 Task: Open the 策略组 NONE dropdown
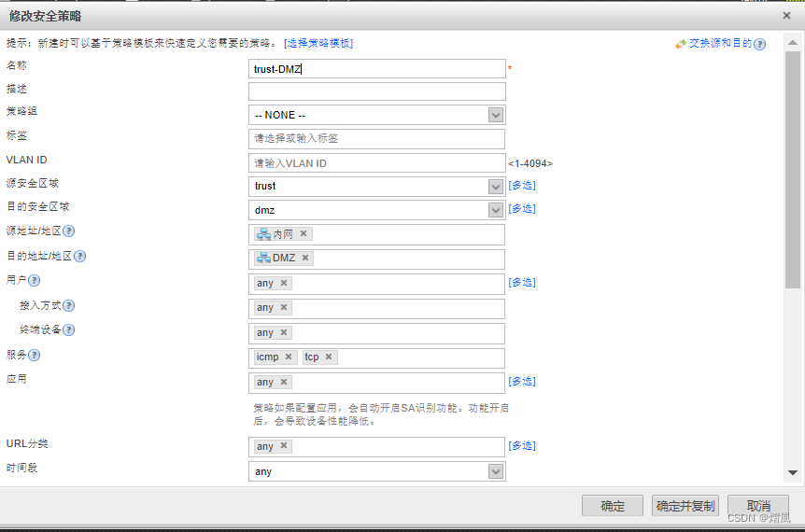click(496, 115)
